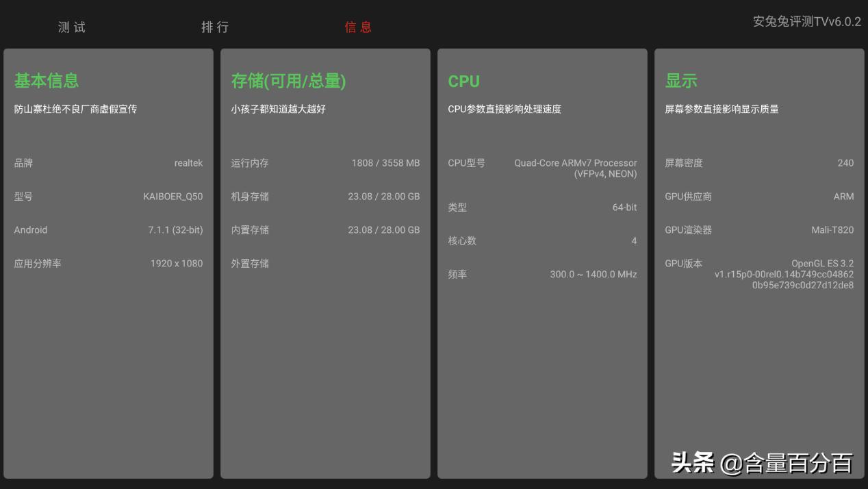868x489 pixels.
Task: Open the 显示 panel header
Action: tap(679, 80)
